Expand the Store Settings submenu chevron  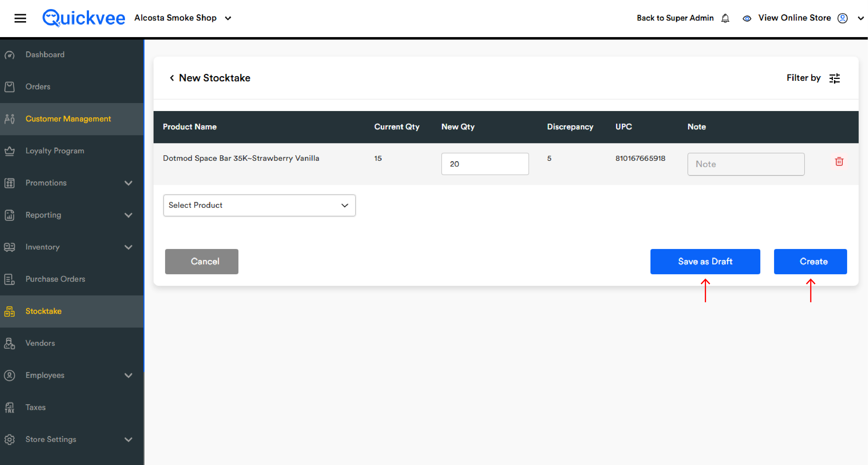coord(128,439)
